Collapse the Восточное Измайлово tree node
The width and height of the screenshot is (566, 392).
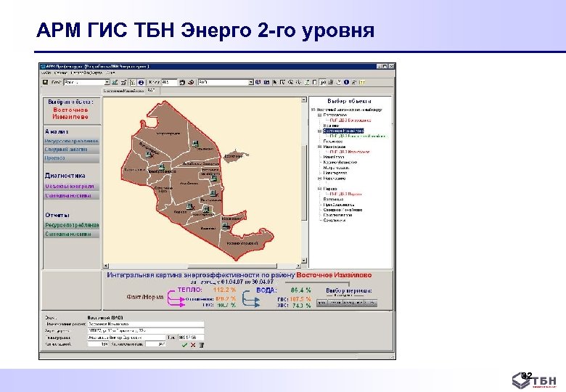tap(319, 131)
